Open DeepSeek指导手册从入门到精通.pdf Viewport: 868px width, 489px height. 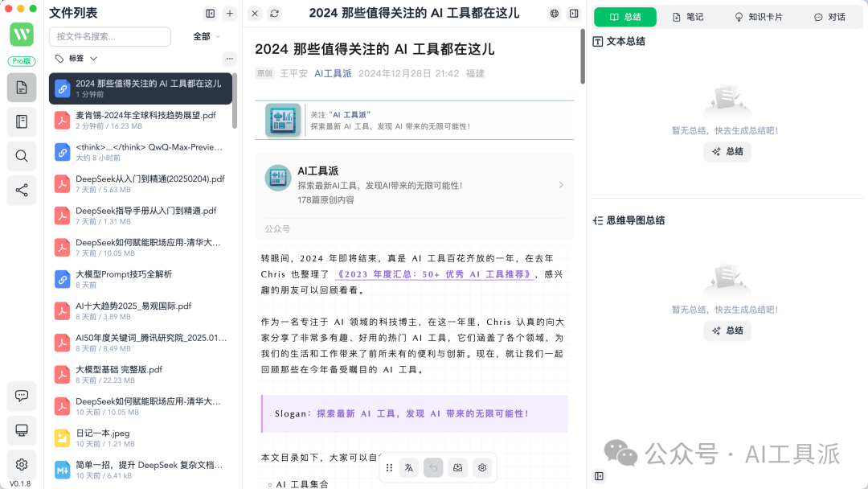click(x=141, y=216)
